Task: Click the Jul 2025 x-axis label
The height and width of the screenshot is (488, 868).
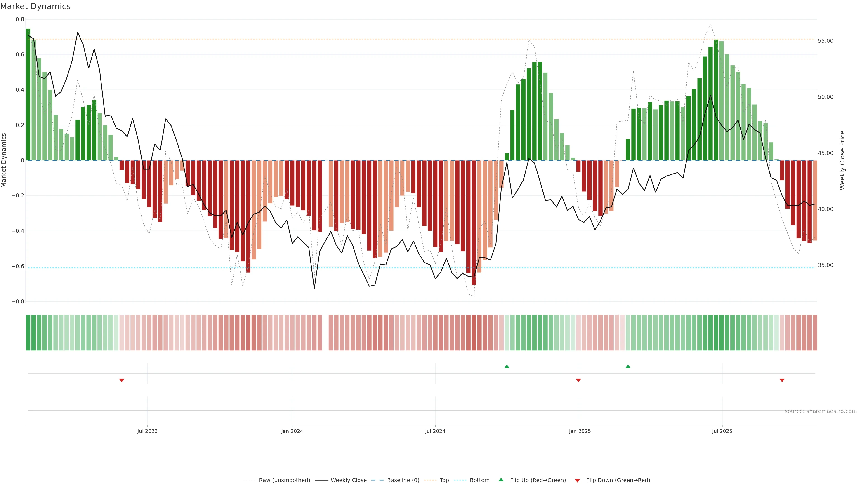Action: click(722, 431)
